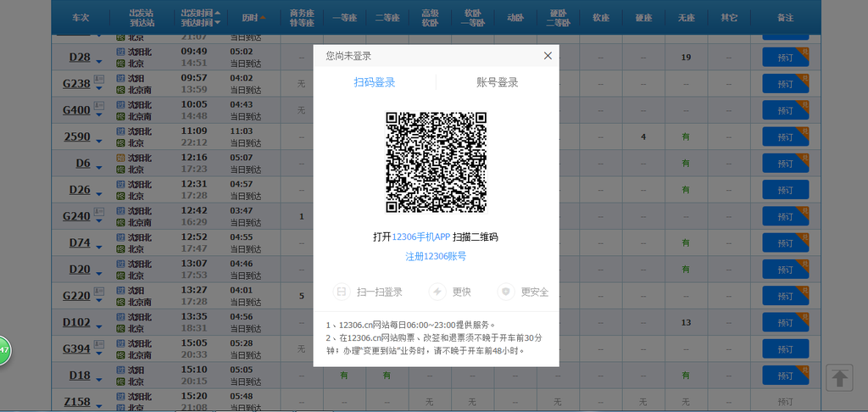This screenshot has width=868, height=412.
Task: Expand stop details arrow for 2590
Action: tap(99, 142)
